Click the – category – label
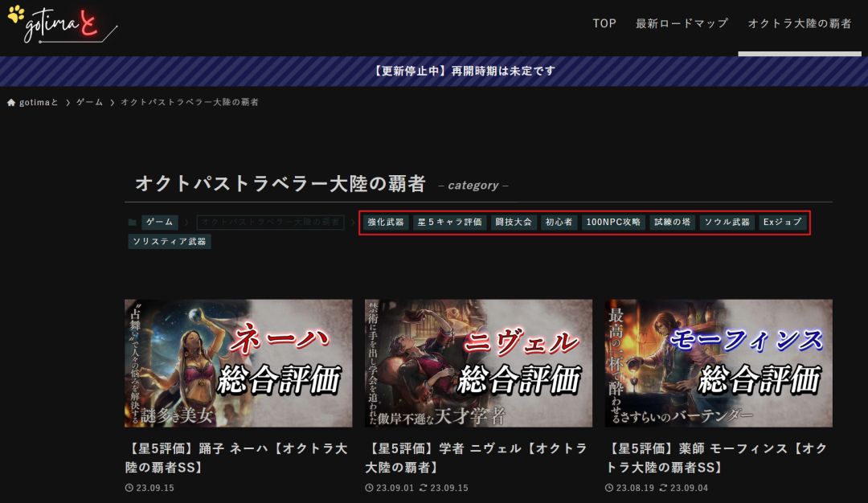868x503 pixels. (x=473, y=186)
